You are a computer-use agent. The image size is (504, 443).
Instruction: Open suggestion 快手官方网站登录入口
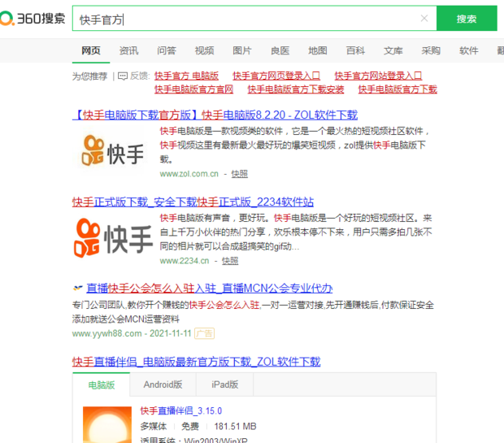pos(378,76)
